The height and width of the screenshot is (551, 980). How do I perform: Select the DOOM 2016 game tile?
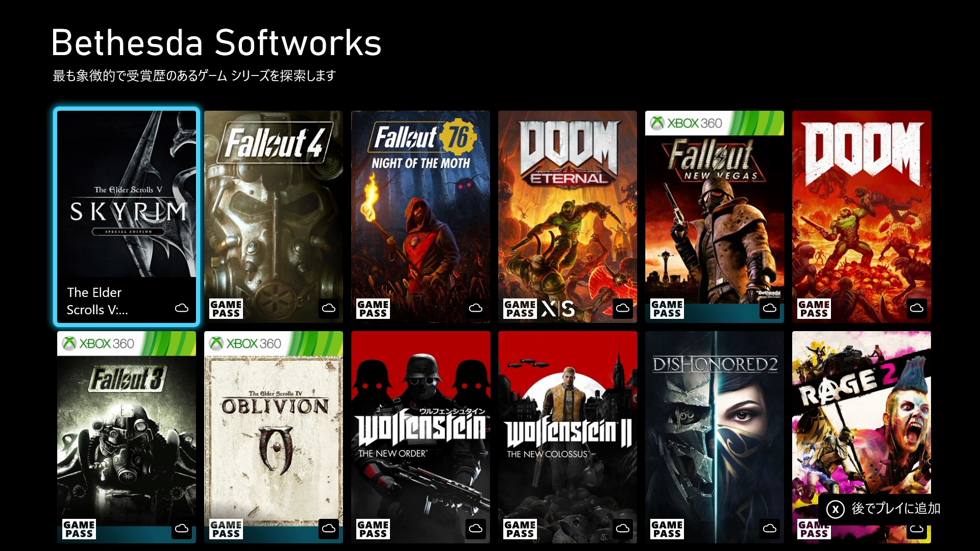click(862, 217)
